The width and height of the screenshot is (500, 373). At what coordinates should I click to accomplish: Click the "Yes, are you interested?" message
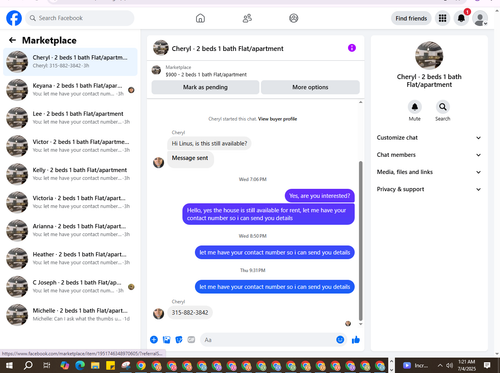click(x=320, y=196)
